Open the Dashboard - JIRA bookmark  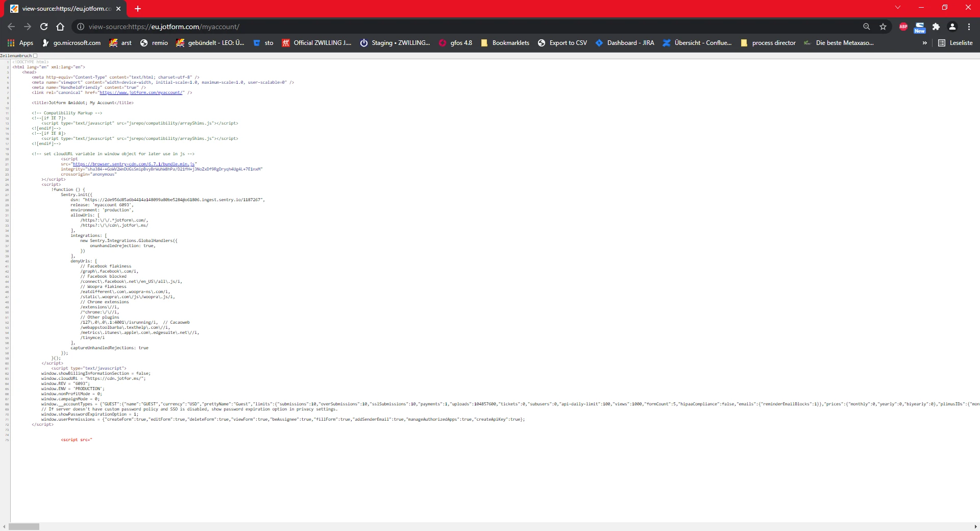coord(625,43)
